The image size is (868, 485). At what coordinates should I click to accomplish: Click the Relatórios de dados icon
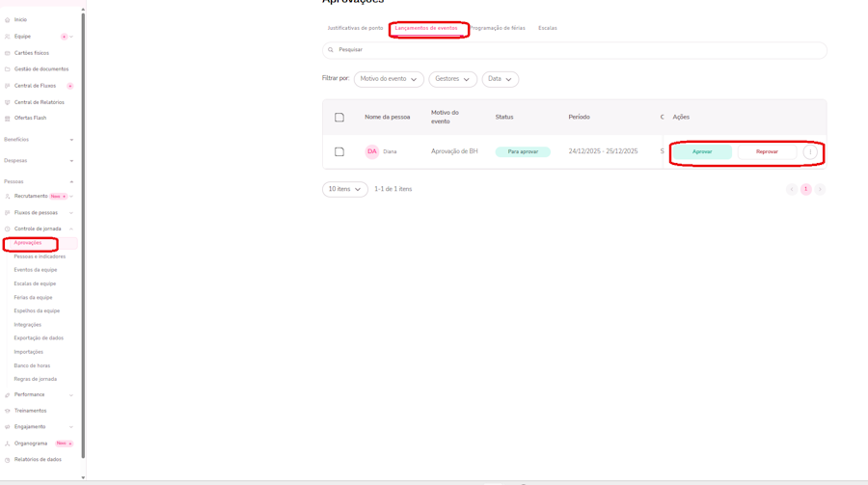7,460
